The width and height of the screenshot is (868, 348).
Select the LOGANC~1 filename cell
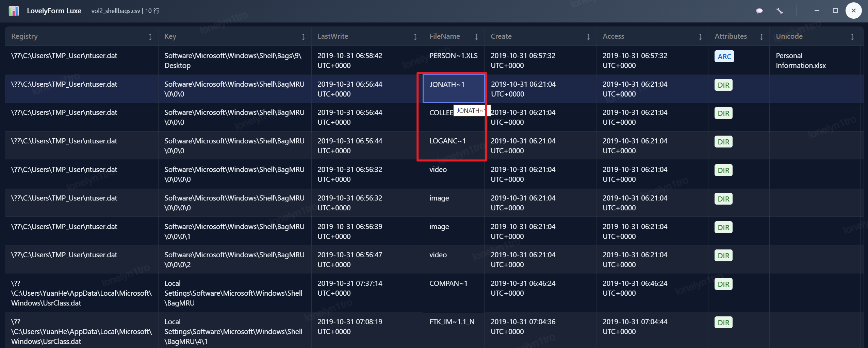447,141
